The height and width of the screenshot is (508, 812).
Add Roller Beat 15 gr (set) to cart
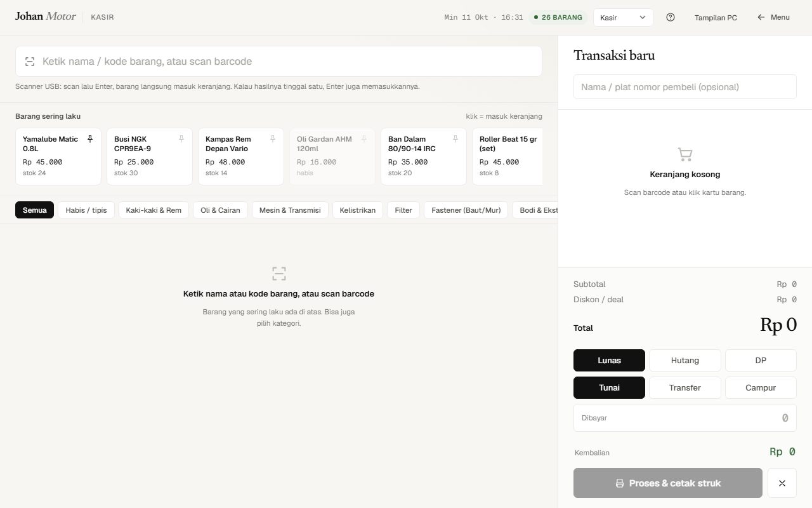pos(507,157)
